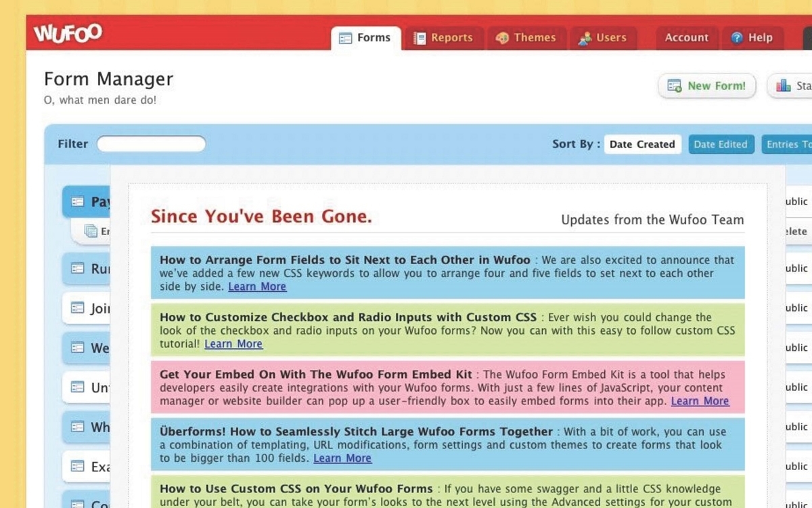
Task: Click the Users people icon
Action: [x=585, y=39]
